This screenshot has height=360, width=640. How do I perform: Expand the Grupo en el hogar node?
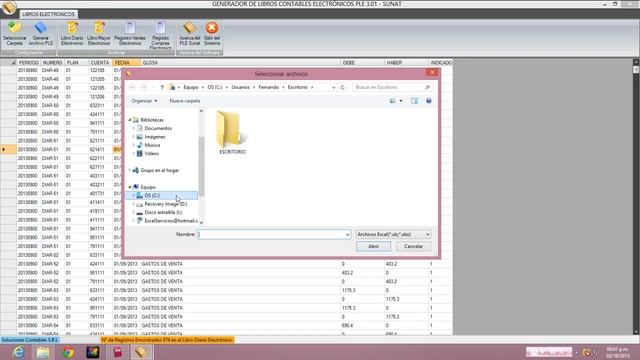tap(130, 170)
